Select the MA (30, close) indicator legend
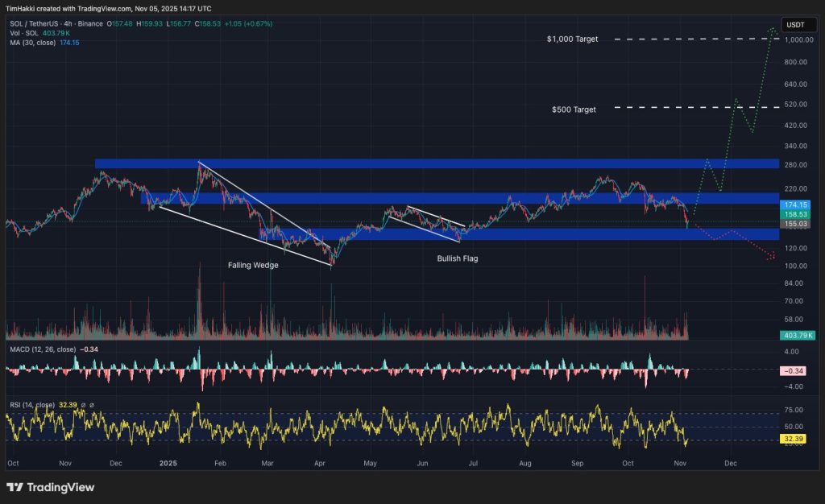This screenshot has height=504, width=825. tap(32, 43)
